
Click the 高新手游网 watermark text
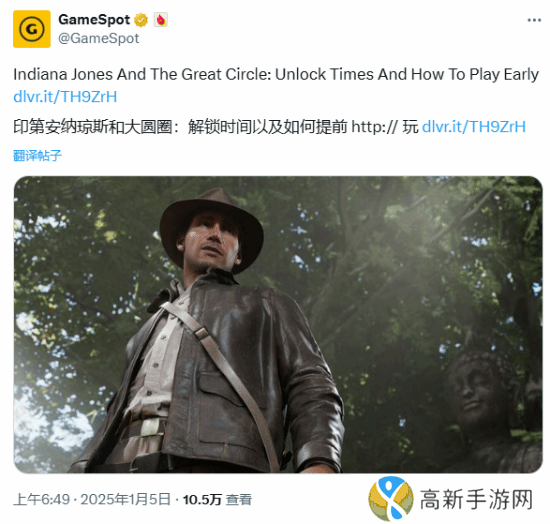476,499
